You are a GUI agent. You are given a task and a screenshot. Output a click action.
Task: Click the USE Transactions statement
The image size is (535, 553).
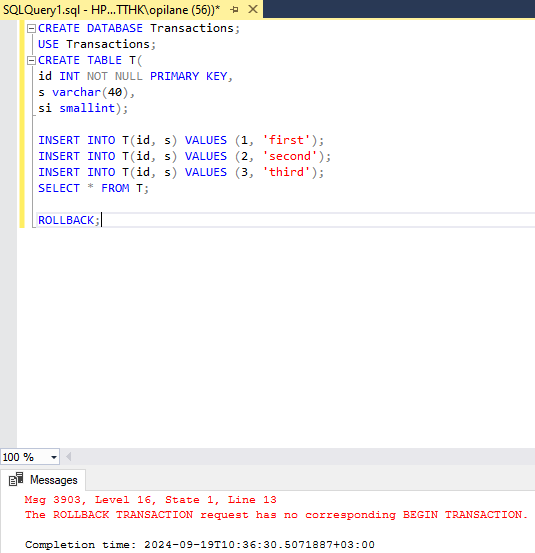97,44
